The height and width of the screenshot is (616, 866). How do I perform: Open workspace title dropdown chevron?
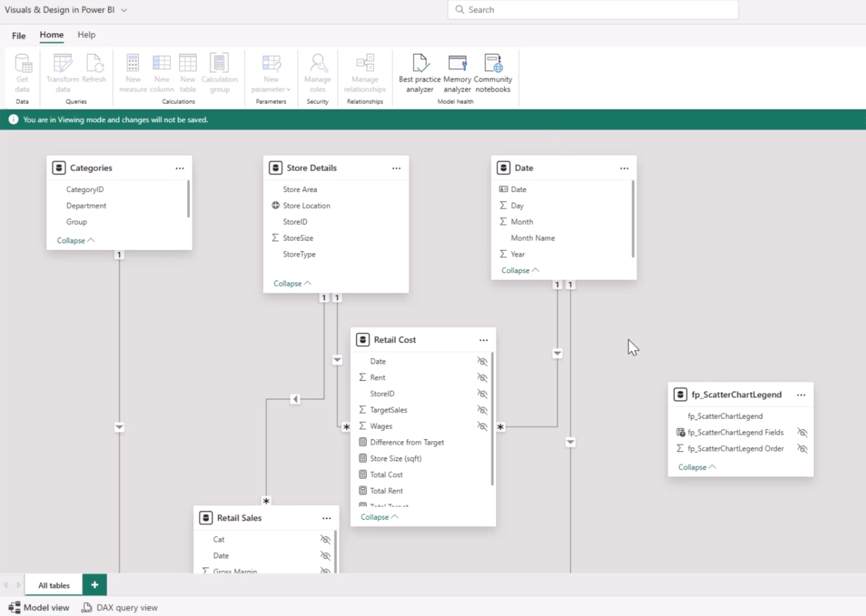click(x=124, y=10)
